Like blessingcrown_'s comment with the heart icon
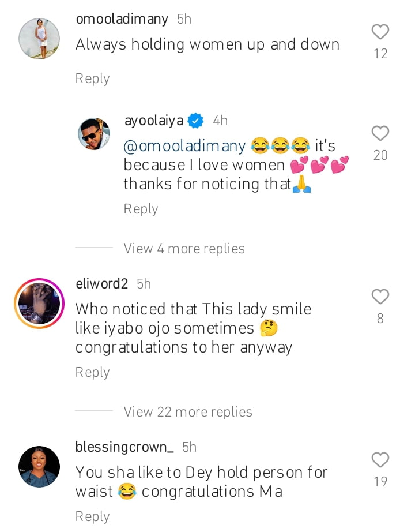415x532 pixels. pyautogui.click(x=380, y=460)
